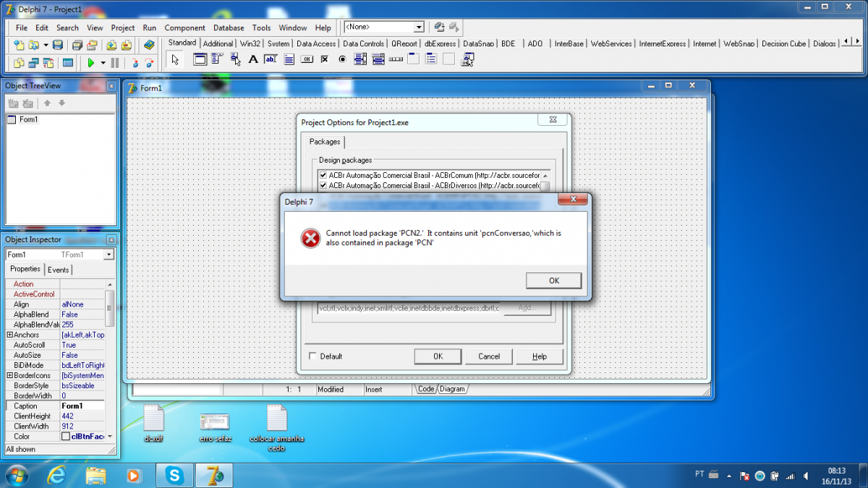This screenshot has width=868, height=488.
Task: Click Help in the Project Options dialog
Action: (540, 356)
